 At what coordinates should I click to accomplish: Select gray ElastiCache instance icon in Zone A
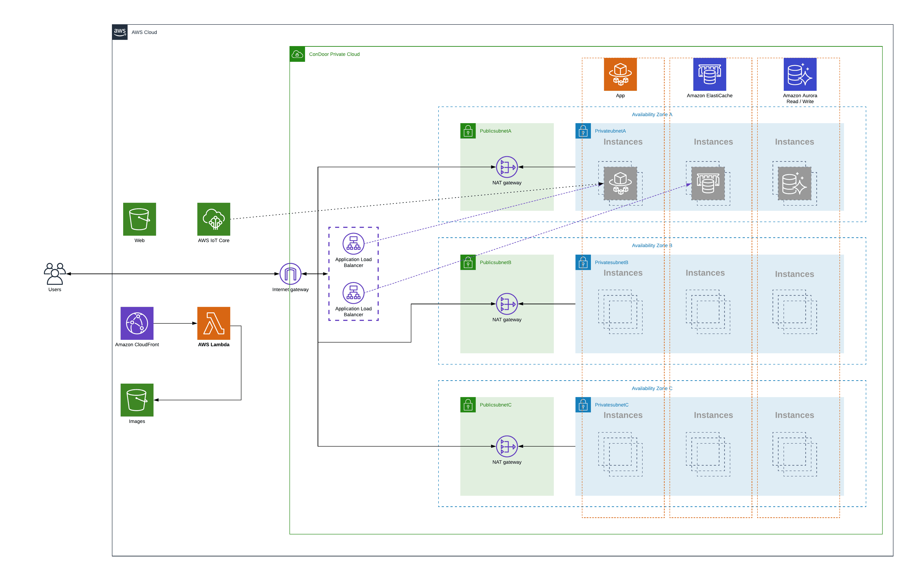[x=708, y=183]
